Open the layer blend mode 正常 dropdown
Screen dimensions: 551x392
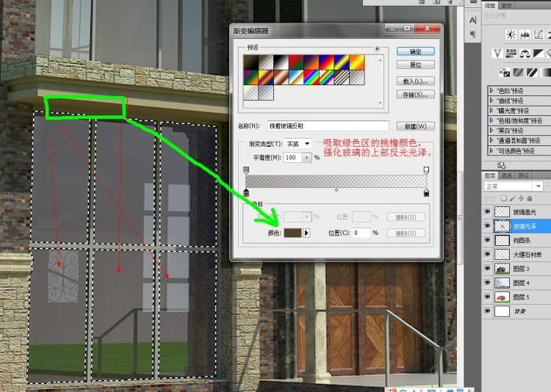[513, 186]
